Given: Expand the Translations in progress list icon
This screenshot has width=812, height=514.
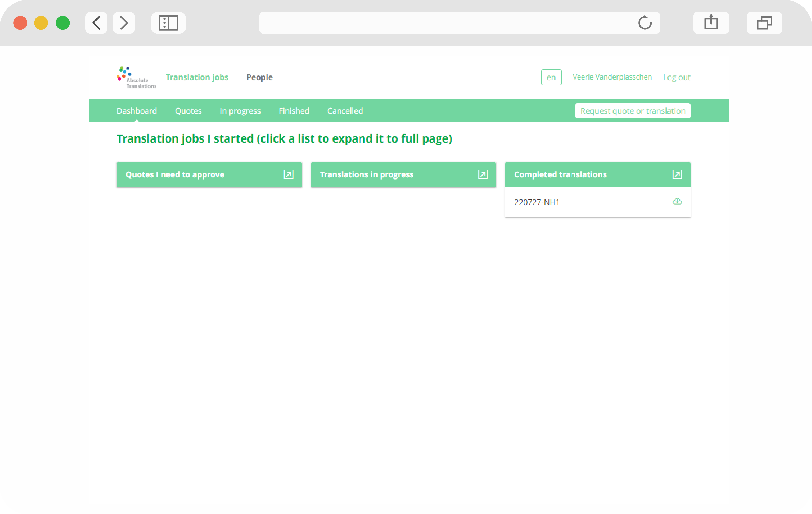Looking at the screenshot, I should 483,174.
